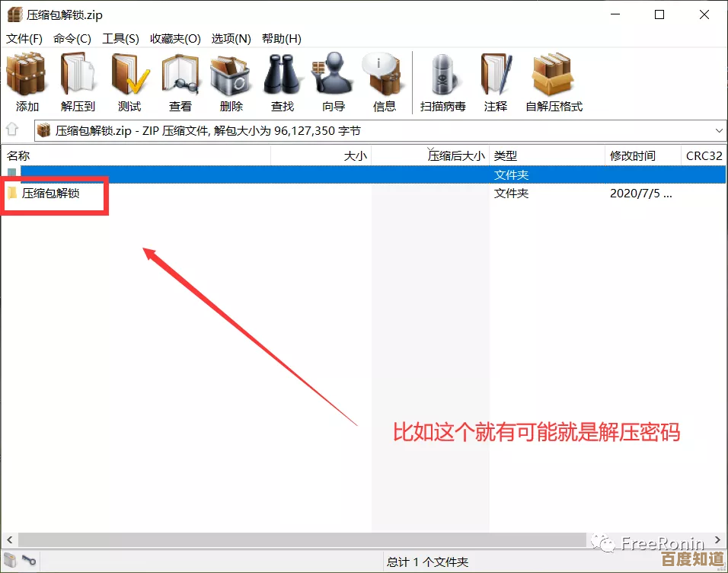Show archive 信息 (Info) icon

click(x=384, y=82)
